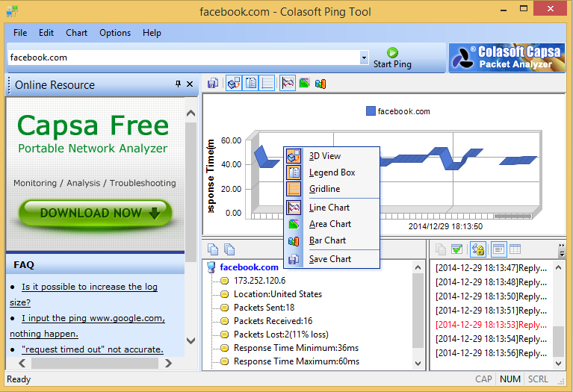This screenshot has width=573, height=392.
Task: Select the Location:United States row
Action: [x=278, y=294]
